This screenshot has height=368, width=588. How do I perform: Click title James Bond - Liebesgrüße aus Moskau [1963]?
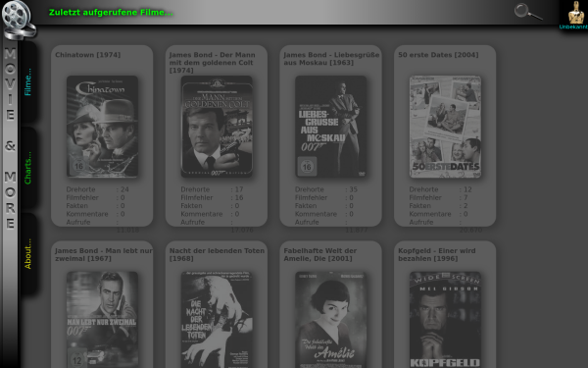pyautogui.click(x=331, y=59)
